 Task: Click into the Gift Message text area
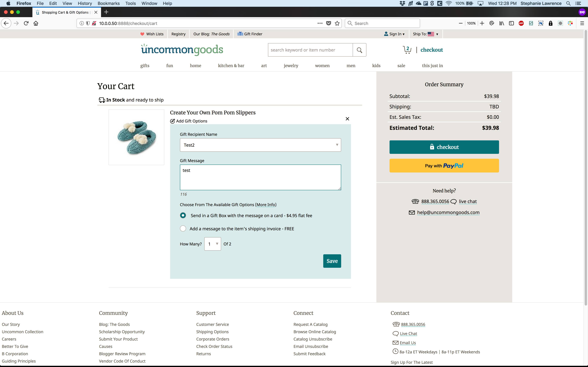260,177
